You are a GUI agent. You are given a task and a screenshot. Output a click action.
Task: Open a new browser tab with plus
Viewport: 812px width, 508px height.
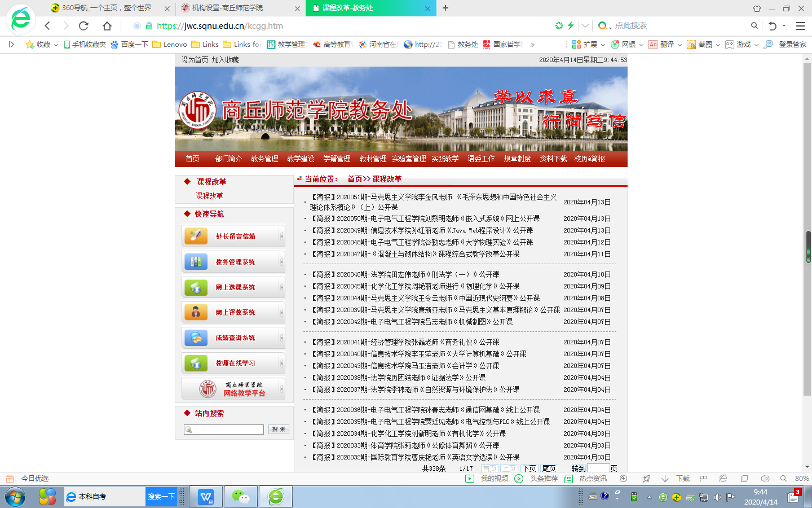tap(445, 8)
